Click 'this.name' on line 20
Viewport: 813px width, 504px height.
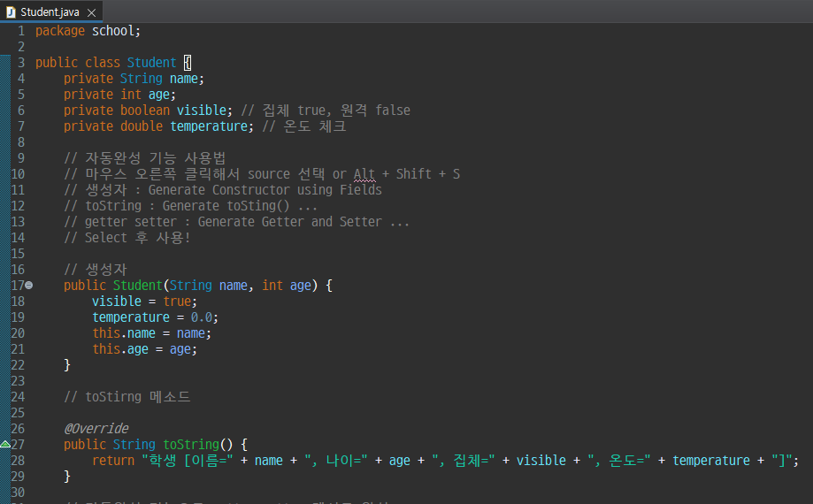click(x=124, y=333)
